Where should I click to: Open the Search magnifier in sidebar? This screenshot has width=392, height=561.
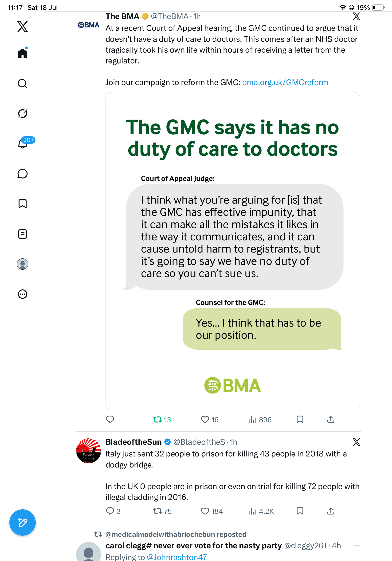click(x=23, y=84)
